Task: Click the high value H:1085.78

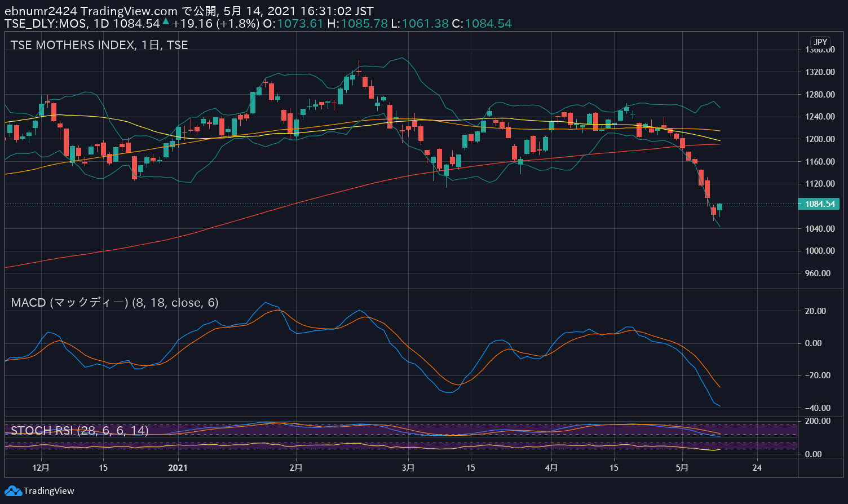Action: click(x=357, y=24)
